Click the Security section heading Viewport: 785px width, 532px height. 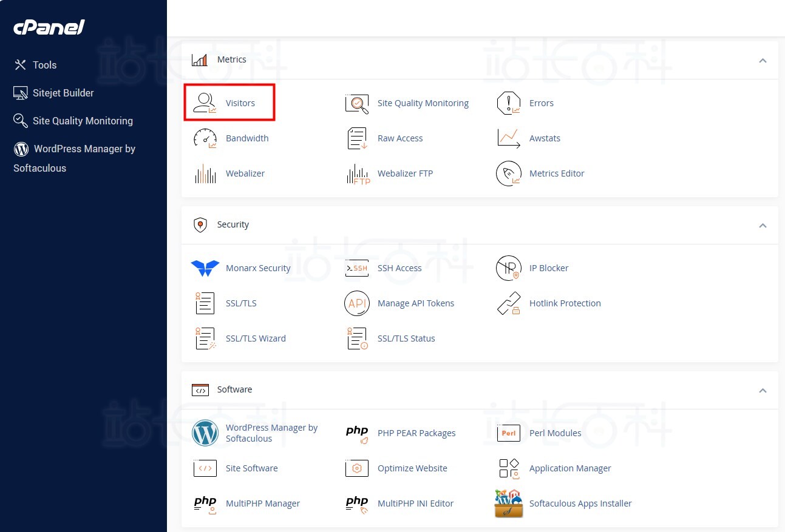[x=233, y=224]
